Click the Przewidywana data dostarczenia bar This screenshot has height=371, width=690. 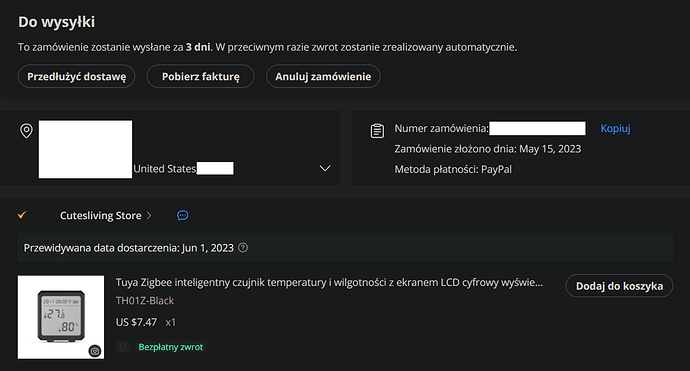[345, 248]
